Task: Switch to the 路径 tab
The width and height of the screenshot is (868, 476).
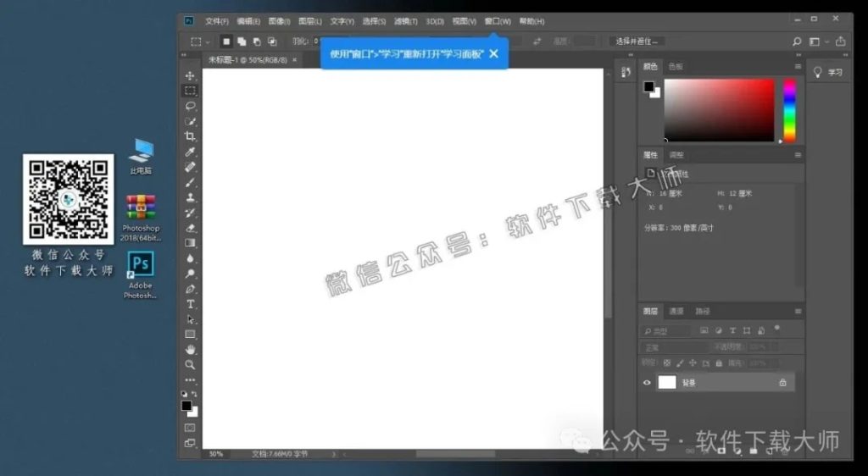Action: pyautogui.click(x=703, y=312)
